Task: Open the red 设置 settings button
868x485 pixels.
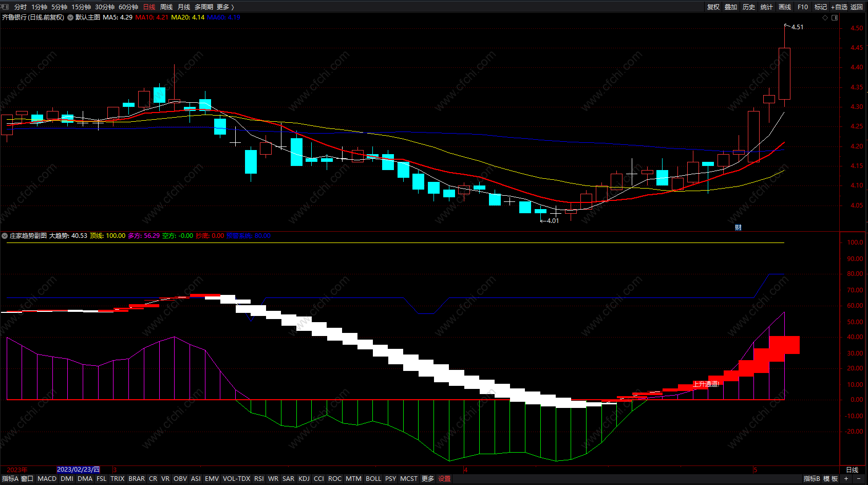Action: (444, 478)
